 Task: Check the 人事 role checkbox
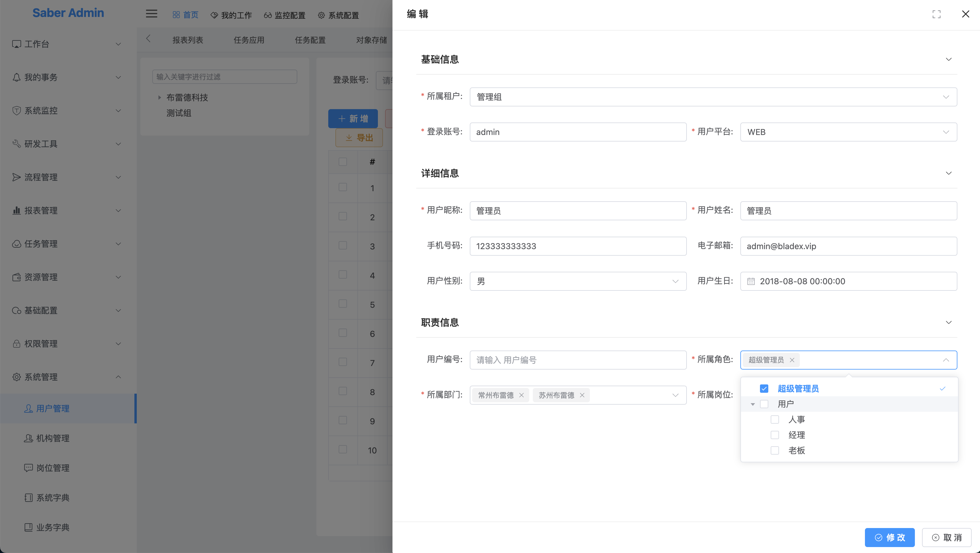775,420
